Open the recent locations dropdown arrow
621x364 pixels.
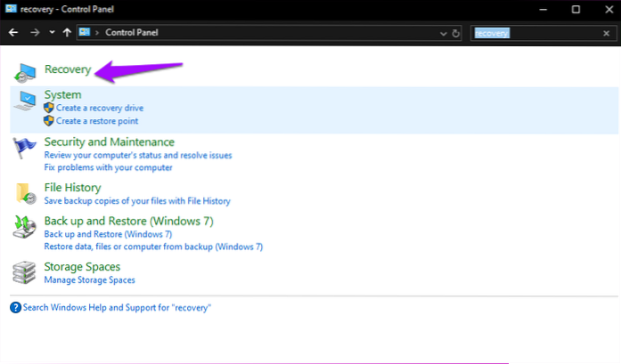52,33
